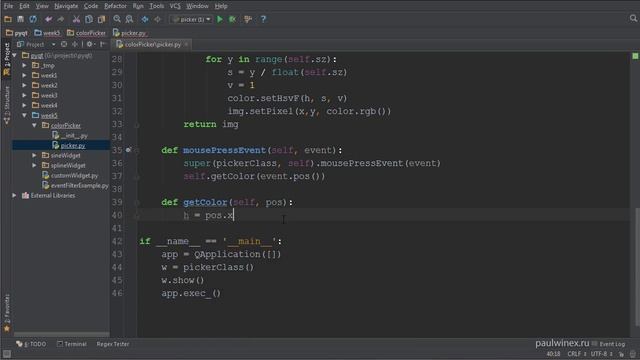This screenshot has height=360, width=640.
Task: Click the Paste toolbar icon
Action: point(101,19)
